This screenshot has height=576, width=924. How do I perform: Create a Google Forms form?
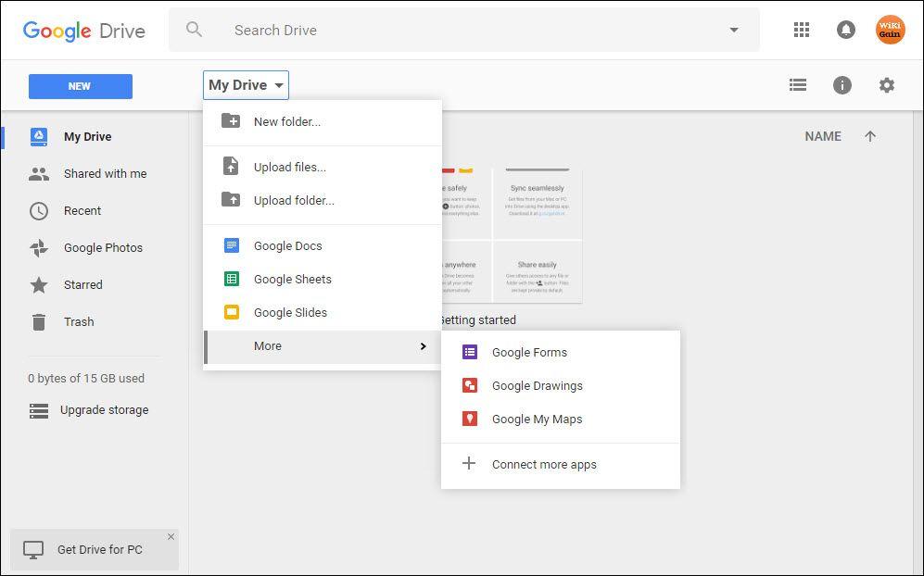pos(561,353)
